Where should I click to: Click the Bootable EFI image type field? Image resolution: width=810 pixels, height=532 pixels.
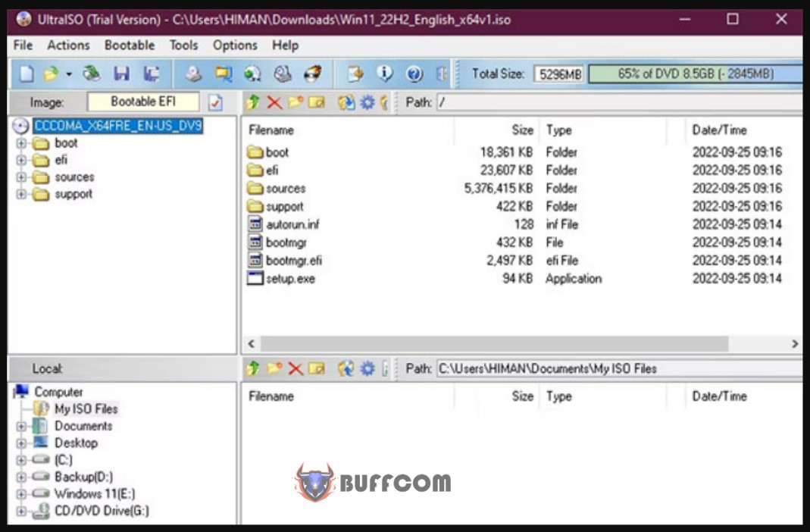(143, 102)
